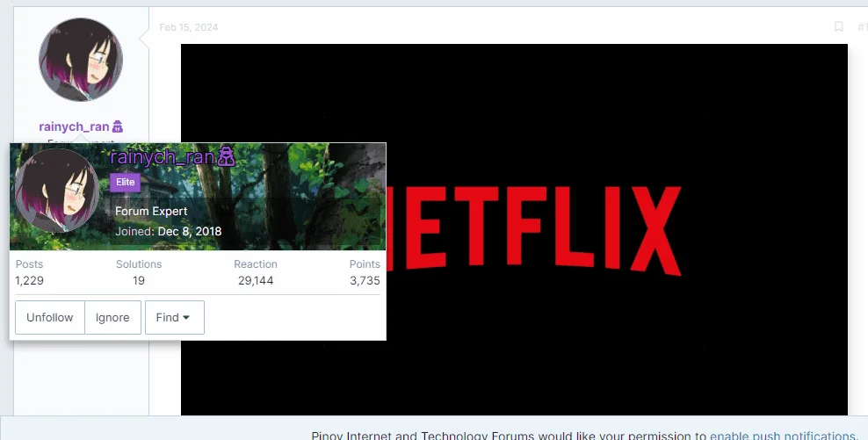Open rainych_ran's large avatar in the sidebar
The height and width of the screenshot is (440, 868).
(x=80, y=60)
